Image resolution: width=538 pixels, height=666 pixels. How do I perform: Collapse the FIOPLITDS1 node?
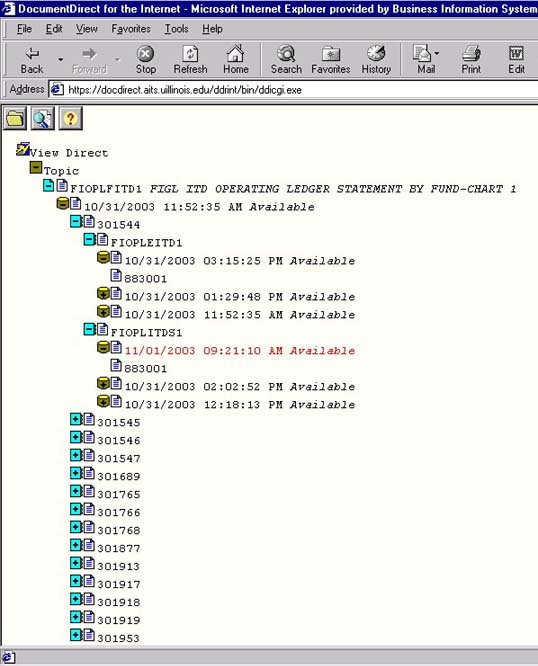[x=90, y=329]
